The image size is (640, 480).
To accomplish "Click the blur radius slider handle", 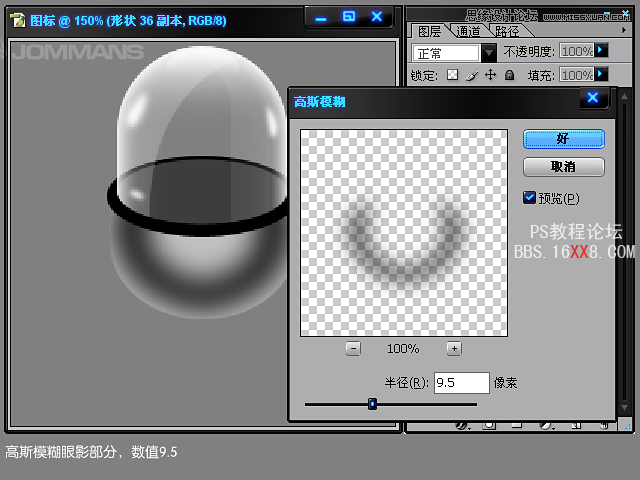I will (x=372, y=404).
